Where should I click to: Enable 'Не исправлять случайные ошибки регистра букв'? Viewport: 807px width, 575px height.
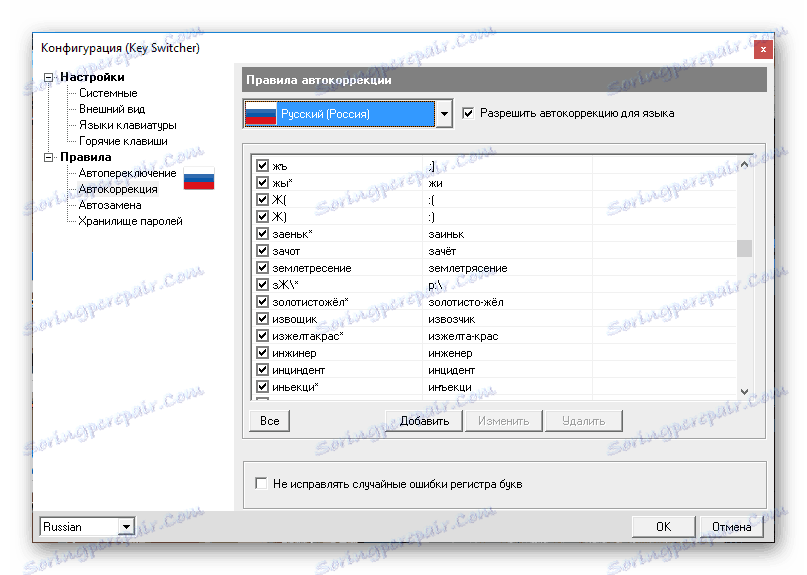point(261,483)
